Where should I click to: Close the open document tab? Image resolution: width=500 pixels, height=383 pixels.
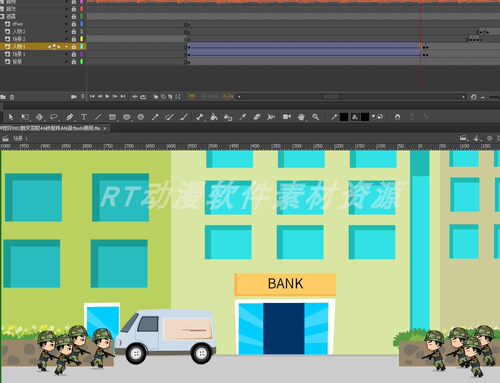105,128
